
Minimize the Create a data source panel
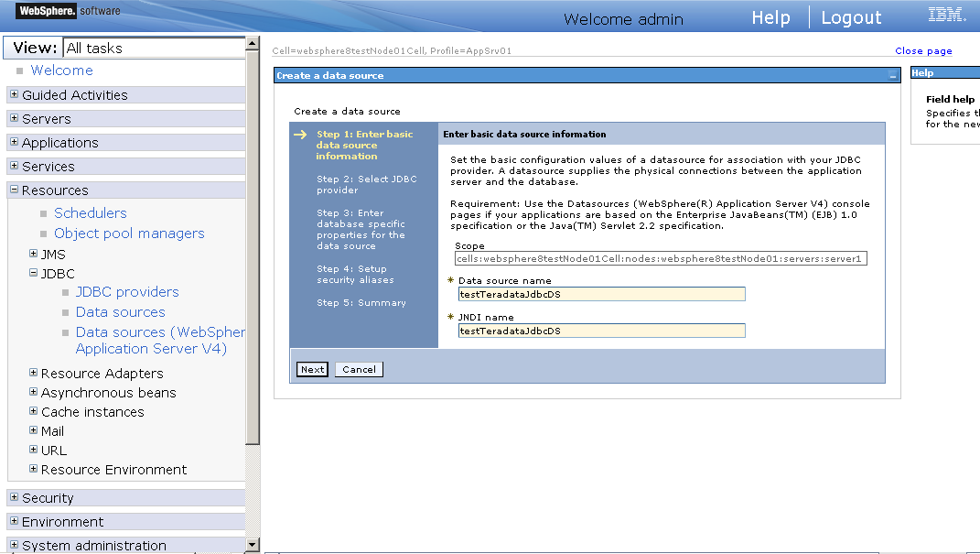click(893, 74)
